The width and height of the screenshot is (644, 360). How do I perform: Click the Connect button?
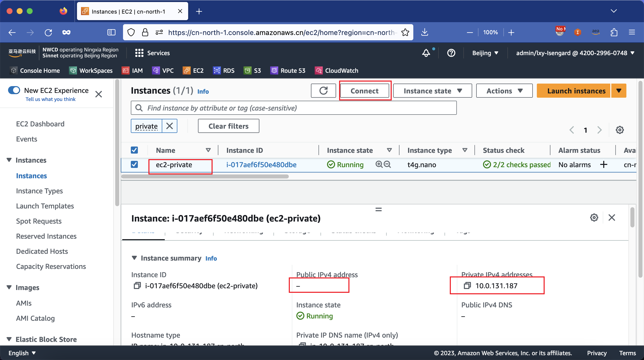click(365, 91)
